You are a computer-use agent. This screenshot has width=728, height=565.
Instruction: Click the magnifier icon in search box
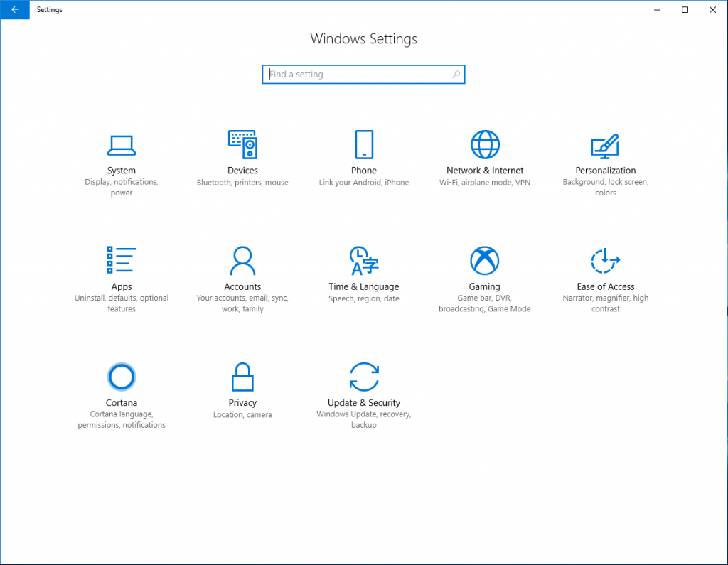pos(456,75)
